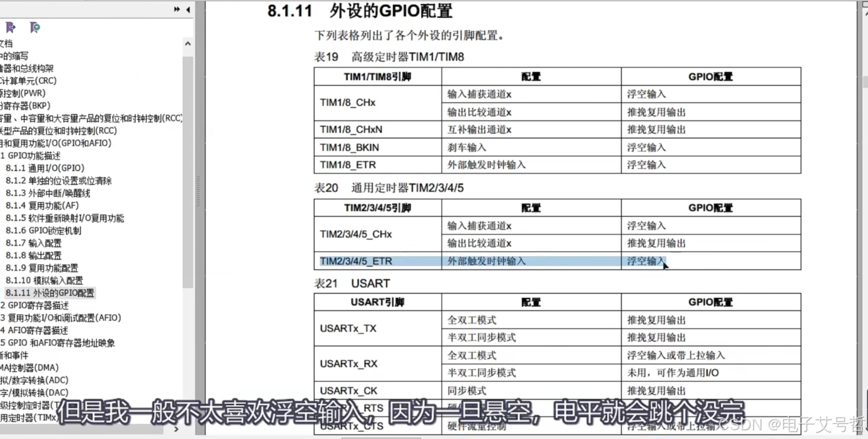868x439 pixels.
Task: Click table caption 表20 通用定时器TIM2/3/4/5
Action: (x=389, y=188)
